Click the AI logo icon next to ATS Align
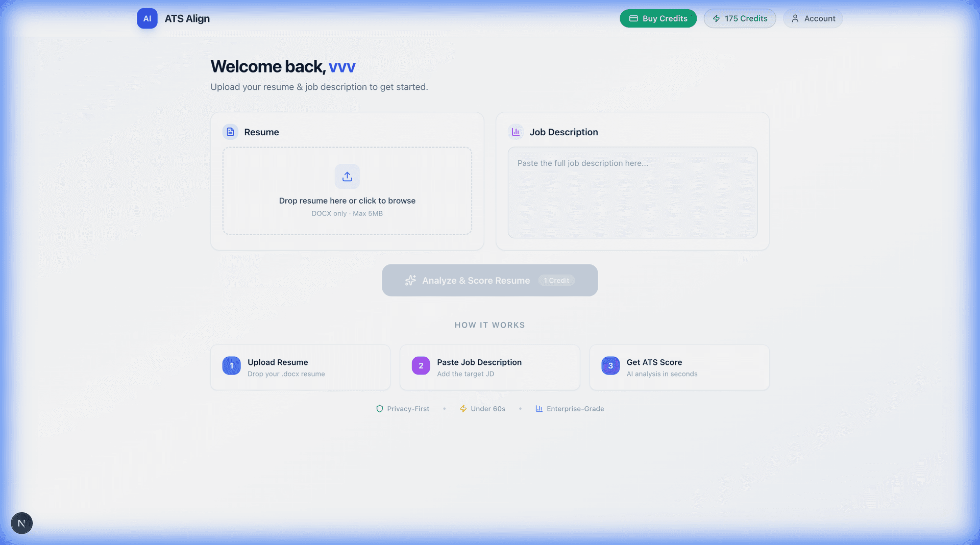Image resolution: width=980 pixels, height=545 pixels. 147,18
